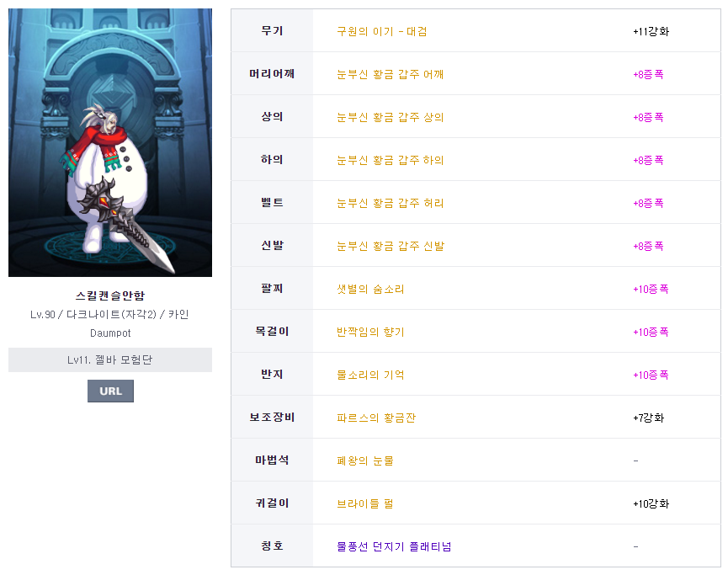This screenshot has height=575, width=728.
Task: Open belt item 눈부신 황금 갑주 허리
Action: 390,203
